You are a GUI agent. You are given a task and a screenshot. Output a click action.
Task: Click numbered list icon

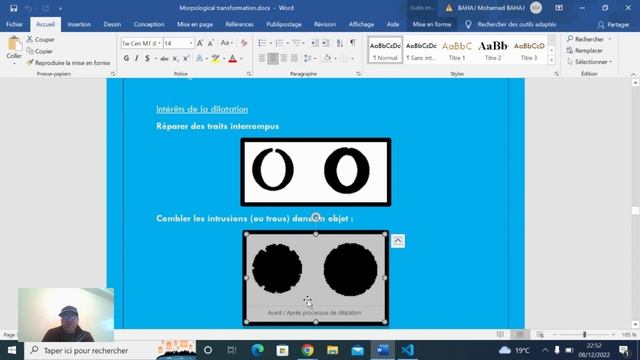pyautogui.click(x=281, y=43)
